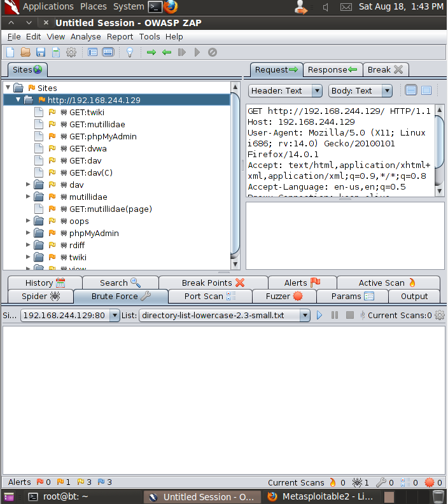Start brute force scan with the play icon
448x504 pixels.
319,315
